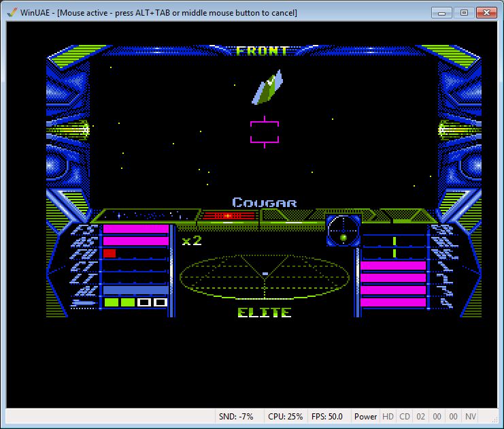The height and width of the screenshot is (429, 504).
Task: Click the second green missile indicator
Action: point(128,302)
